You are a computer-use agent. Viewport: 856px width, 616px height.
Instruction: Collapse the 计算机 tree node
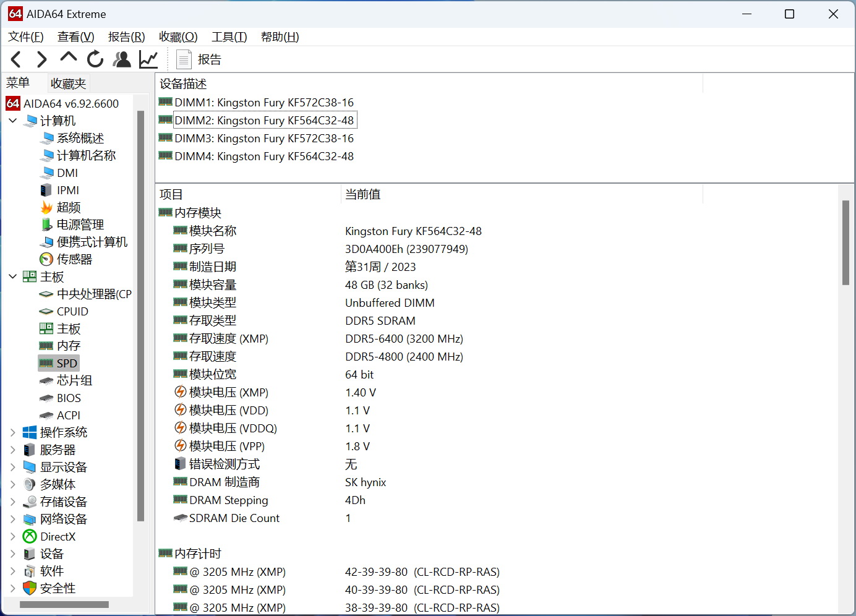click(13, 121)
